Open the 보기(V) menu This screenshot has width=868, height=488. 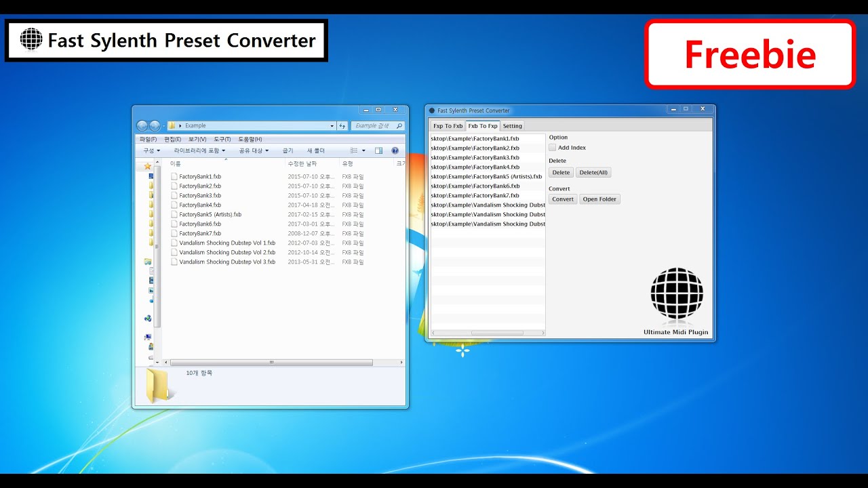click(x=197, y=139)
